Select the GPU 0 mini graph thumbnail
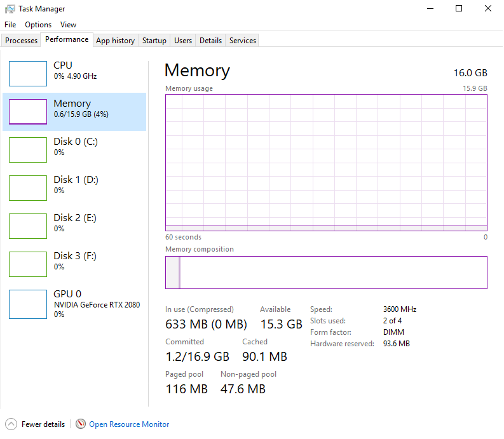The width and height of the screenshot is (504, 439). [28, 304]
